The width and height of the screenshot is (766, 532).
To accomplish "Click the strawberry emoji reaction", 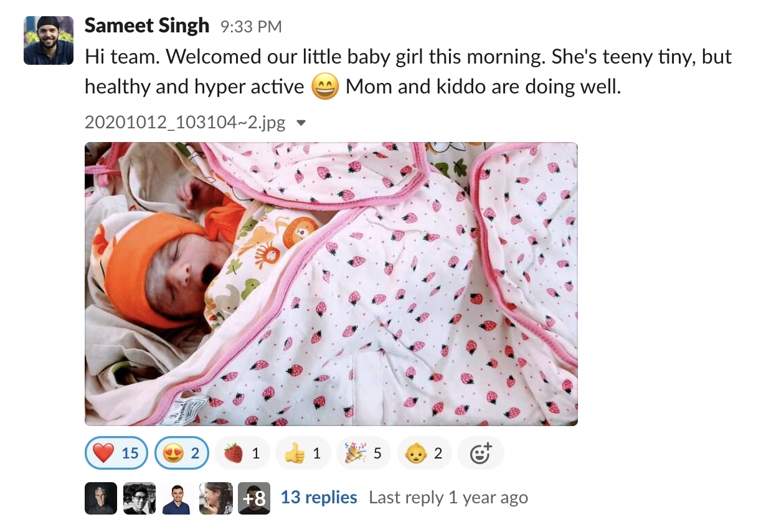I will [242, 453].
